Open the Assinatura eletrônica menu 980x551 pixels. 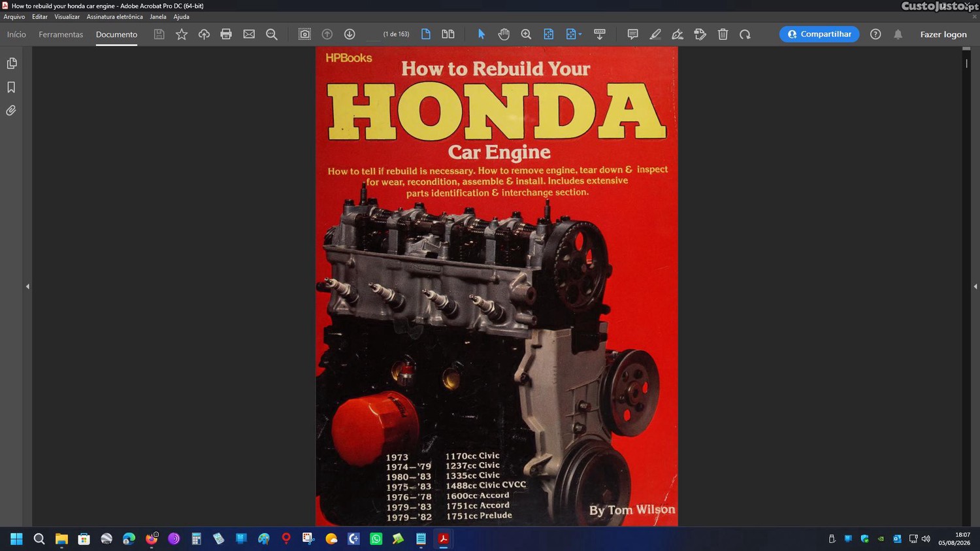pyautogui.click(x=115, y=17)
